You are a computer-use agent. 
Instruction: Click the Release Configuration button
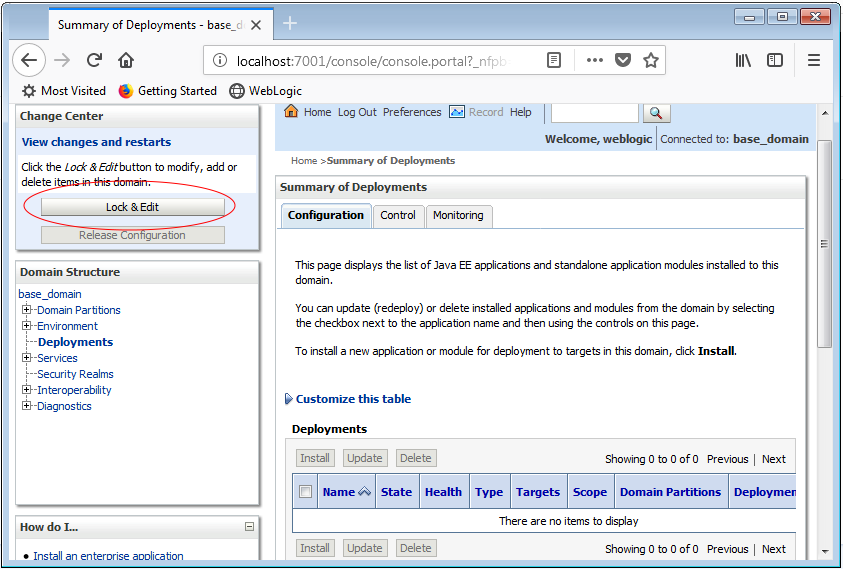click(133, 235)
